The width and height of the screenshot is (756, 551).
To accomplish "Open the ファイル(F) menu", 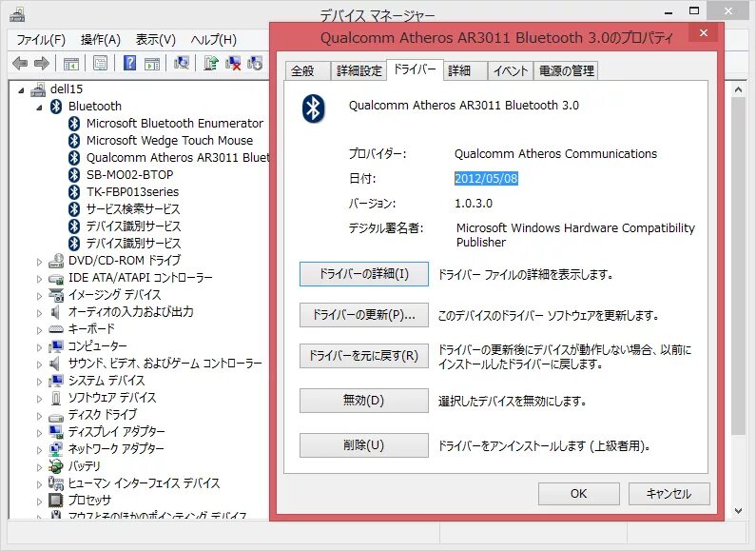I will [41, 40].
